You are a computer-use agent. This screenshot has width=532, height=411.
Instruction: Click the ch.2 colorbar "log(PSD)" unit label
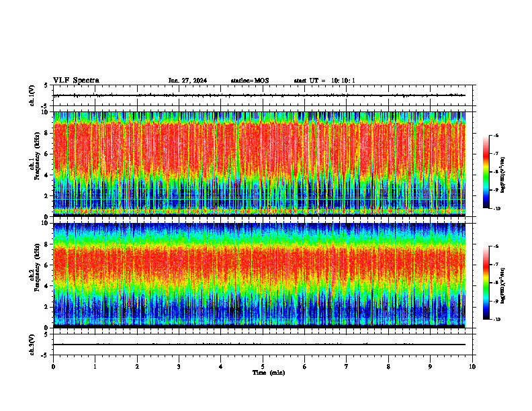(503, 285)
